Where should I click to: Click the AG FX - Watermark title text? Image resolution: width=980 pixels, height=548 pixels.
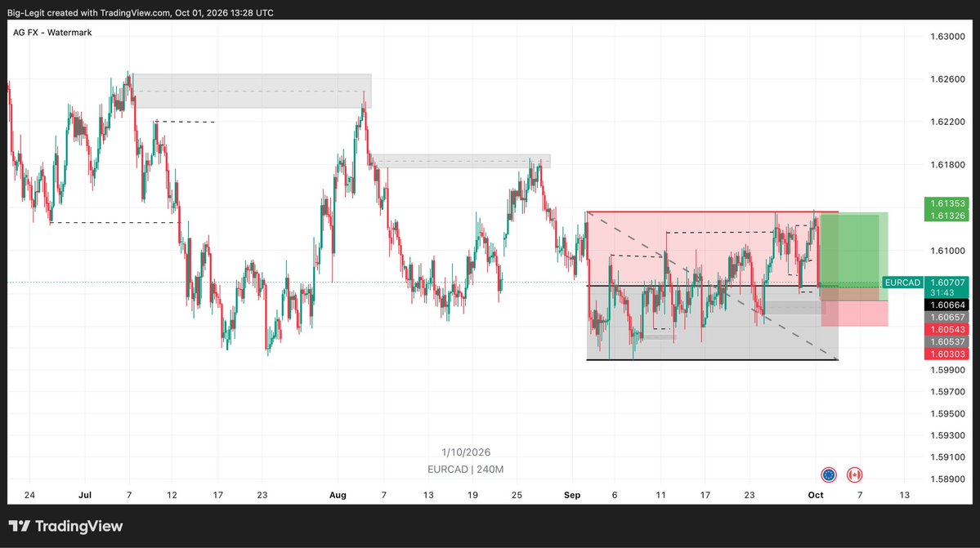(52, 33)
